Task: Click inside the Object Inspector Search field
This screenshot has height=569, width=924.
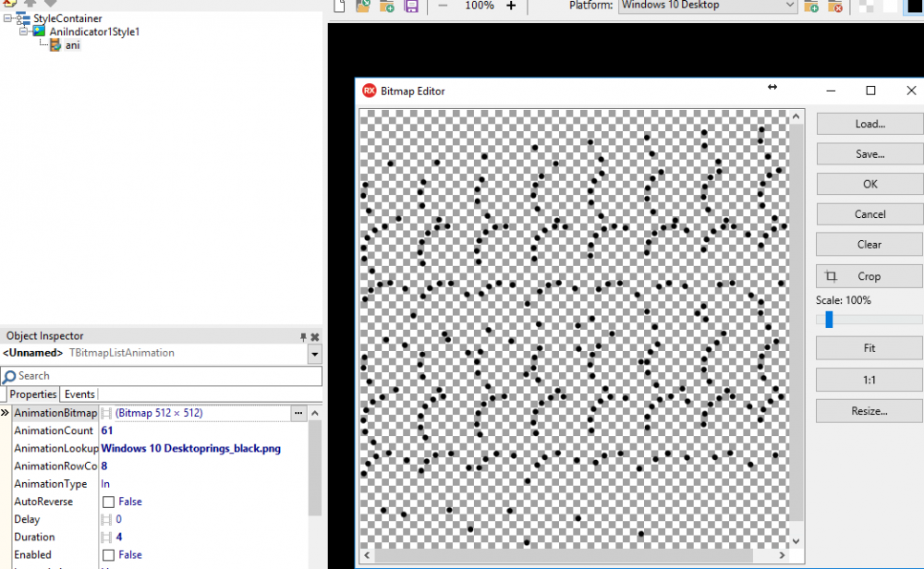Action: click(x=162, y=376)
